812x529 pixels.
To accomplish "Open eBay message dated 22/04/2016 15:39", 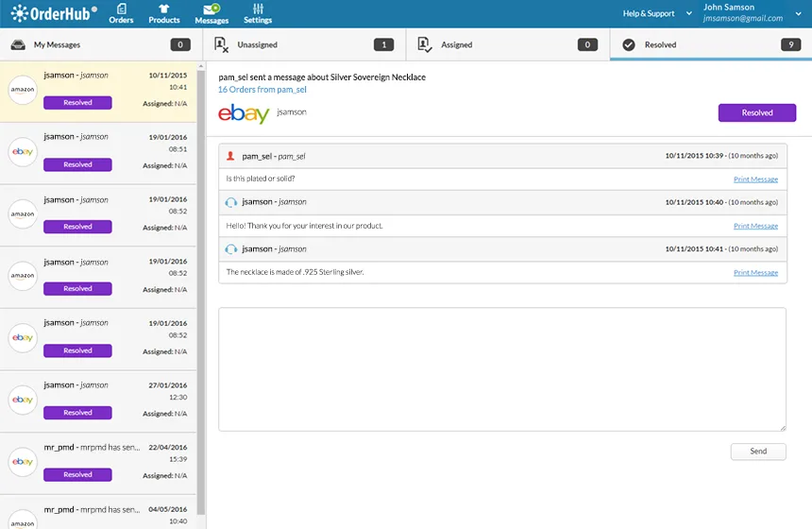I will pyautogui.click(x=98, y=463).
